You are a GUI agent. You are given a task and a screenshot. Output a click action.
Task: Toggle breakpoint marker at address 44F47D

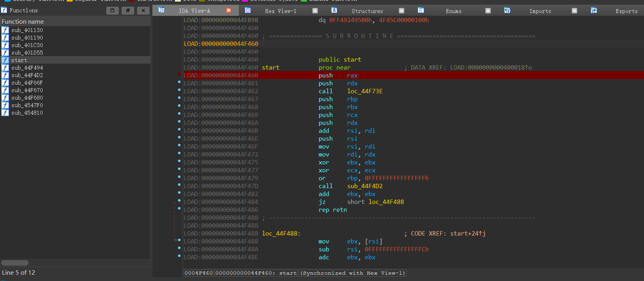pos(179,185)
